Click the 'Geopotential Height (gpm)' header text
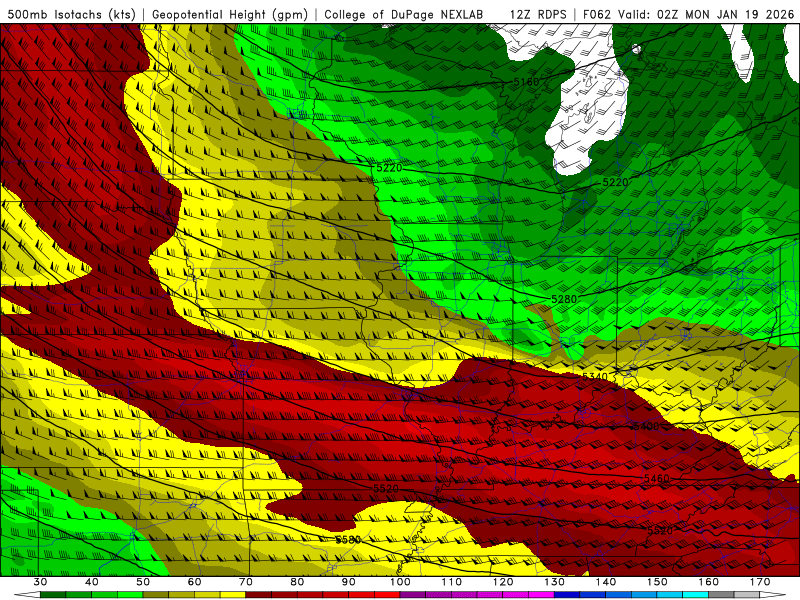This screenshot has height=600, width=800. [x=230, y=15]
